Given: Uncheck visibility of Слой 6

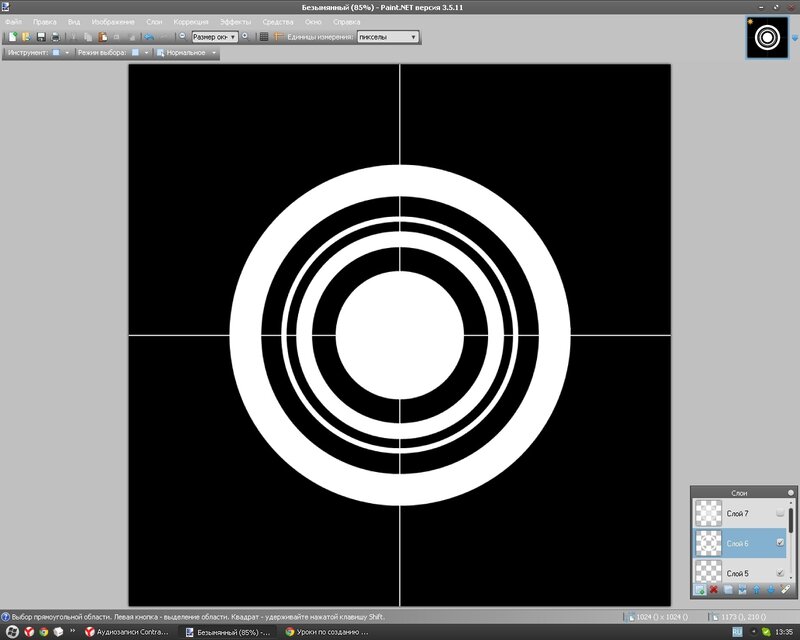Looking at the screenshot, I should pos(780,543).
